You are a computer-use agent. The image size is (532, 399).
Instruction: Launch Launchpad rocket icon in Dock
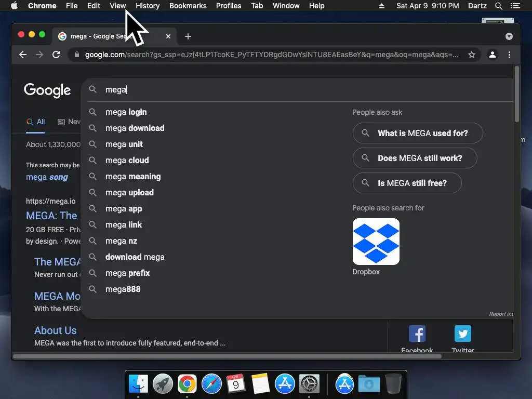[x=163, y=384]
